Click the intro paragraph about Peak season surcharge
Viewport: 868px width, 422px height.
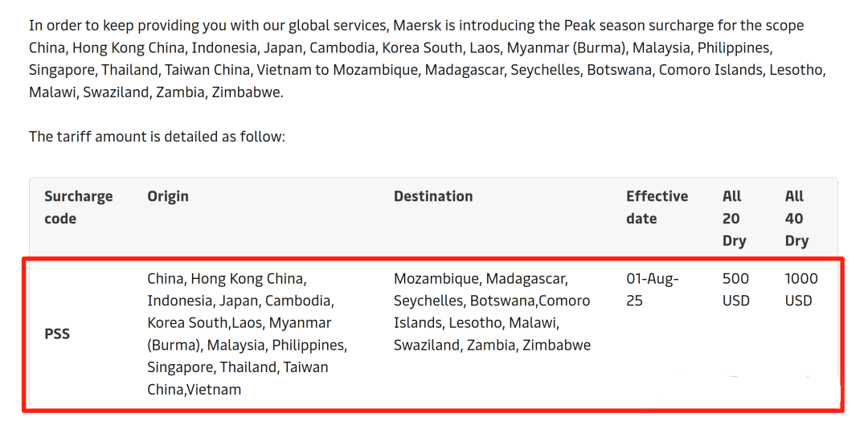[426, 59]
